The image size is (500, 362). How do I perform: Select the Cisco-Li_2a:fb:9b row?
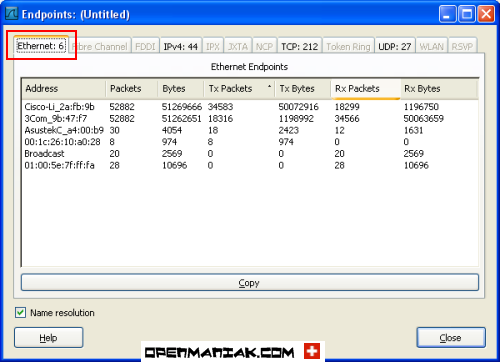tap(250, 107)
